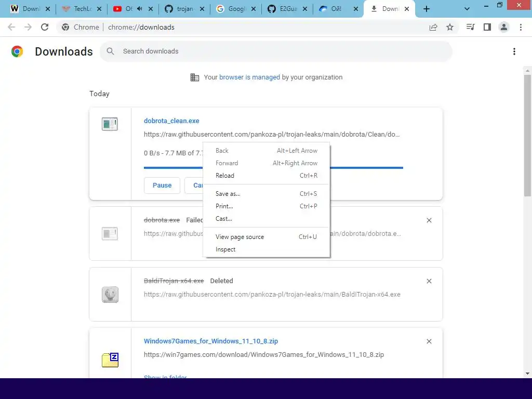
Task: Choose Reload in the context menu
Action: tap(267, 176)
